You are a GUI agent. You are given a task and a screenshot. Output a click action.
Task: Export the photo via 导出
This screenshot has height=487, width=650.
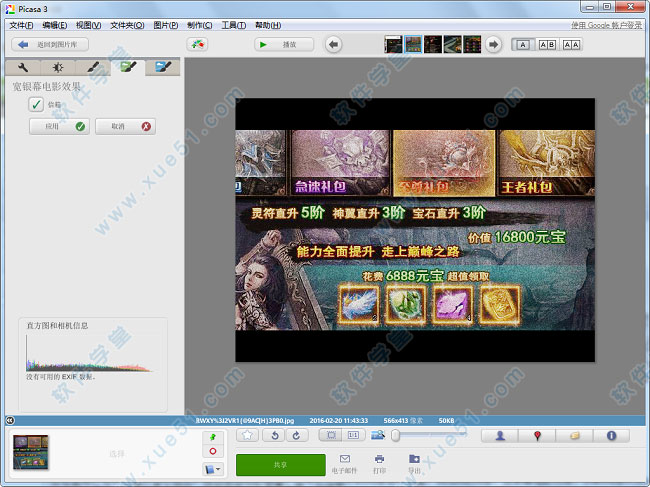pyautogui.click(x=414, y=464)
